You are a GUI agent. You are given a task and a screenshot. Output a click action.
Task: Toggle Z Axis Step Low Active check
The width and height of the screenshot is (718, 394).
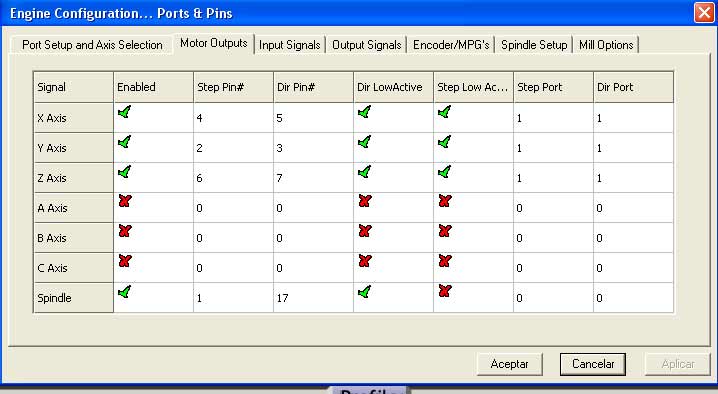444,172
